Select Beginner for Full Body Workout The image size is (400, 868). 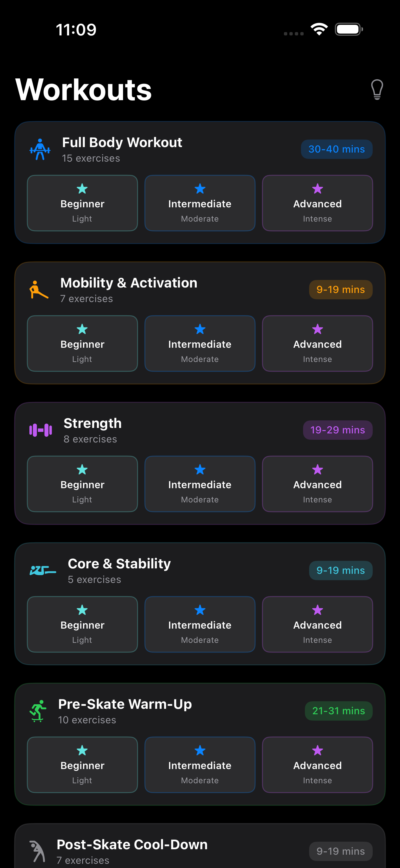[82, 203]
